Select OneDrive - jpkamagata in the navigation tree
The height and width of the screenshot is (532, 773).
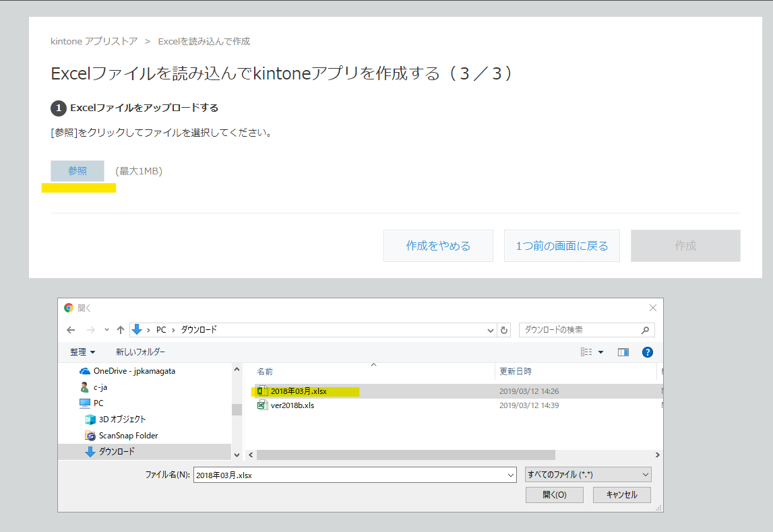coord(134,371)
